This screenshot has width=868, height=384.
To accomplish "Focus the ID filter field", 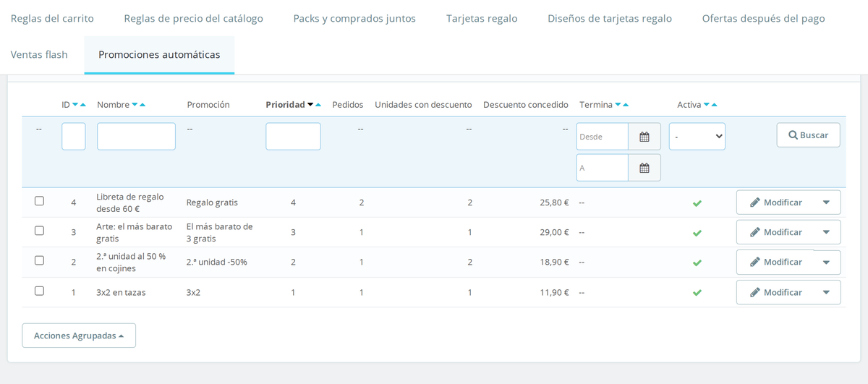I will pyautogui.click(x=74, y=137).
